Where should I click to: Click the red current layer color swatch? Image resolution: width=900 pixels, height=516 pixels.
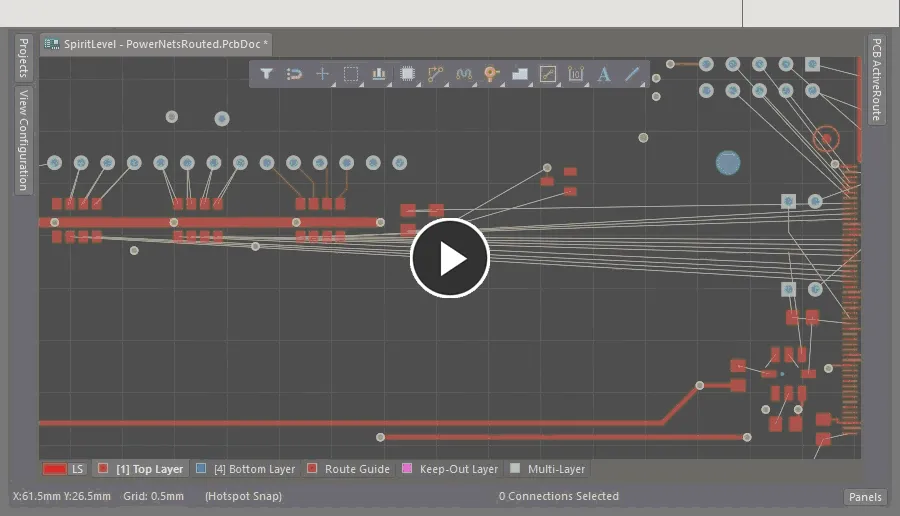click(x=55, y=469)
